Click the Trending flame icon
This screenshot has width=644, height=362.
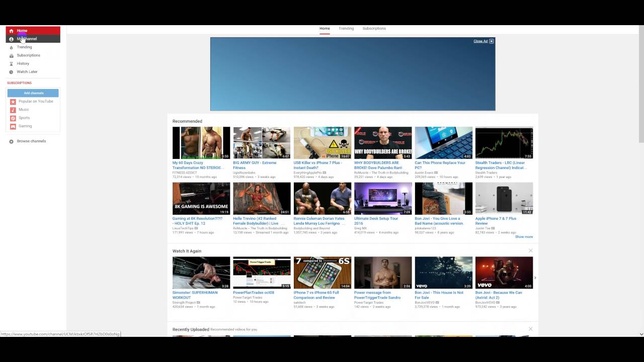click(x=11, y=47)
